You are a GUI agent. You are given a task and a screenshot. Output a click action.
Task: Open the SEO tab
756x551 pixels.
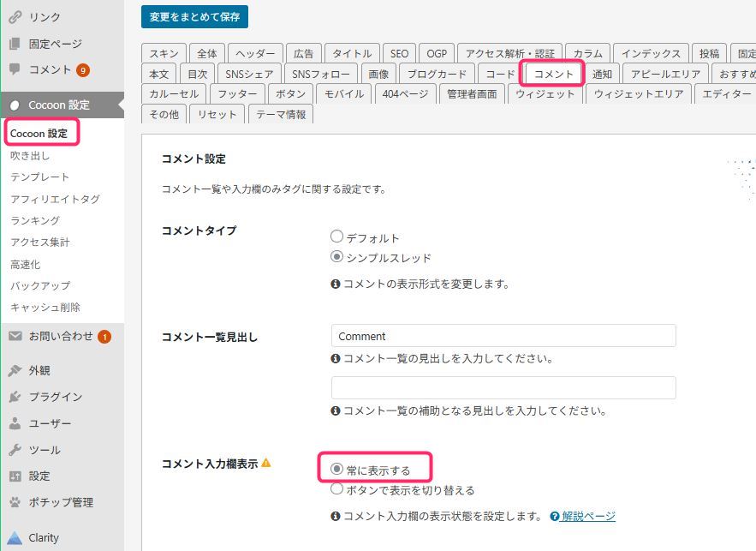(x=399, y=53)
